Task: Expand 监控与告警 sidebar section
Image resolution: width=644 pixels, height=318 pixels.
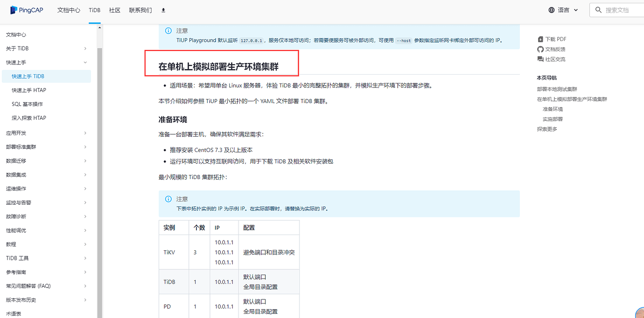Action: [85, 202]
